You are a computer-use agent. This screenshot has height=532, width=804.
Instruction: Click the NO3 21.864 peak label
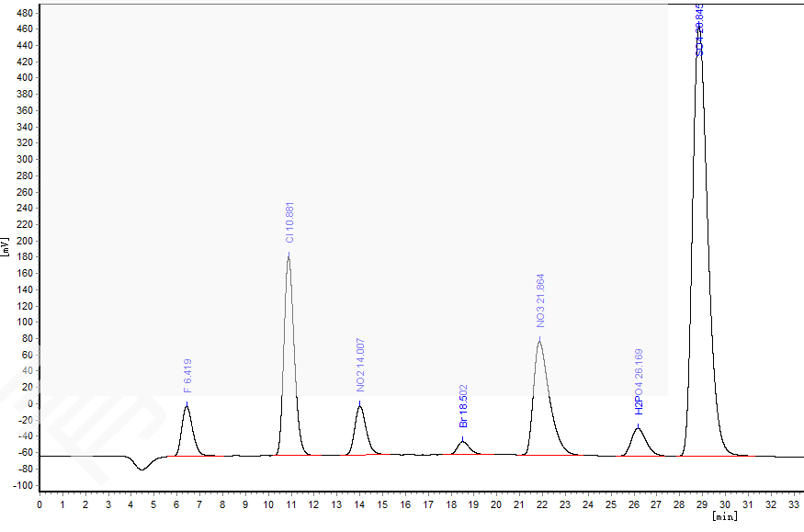coord(540,300)
